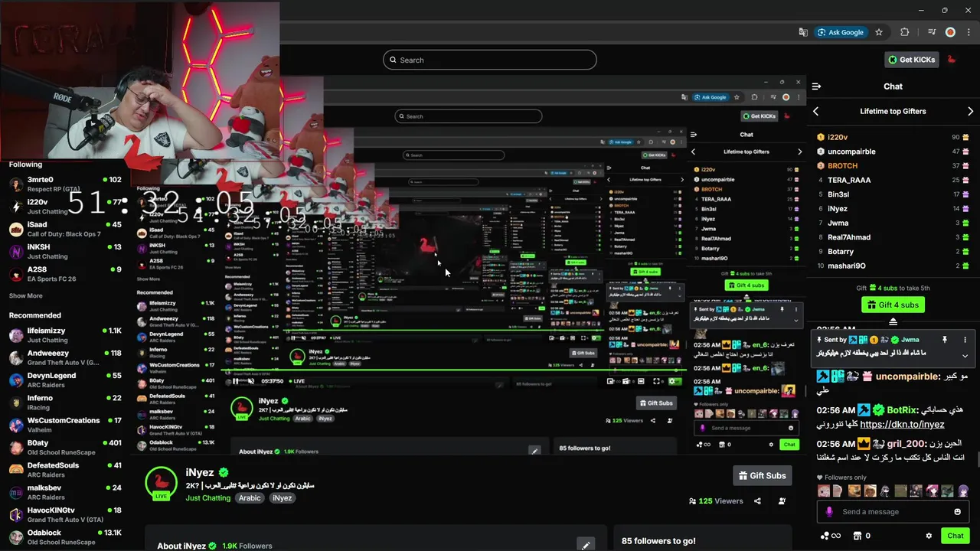Open WsCustomCreations recommended channel
The width and height of the screenshot is (980, 551).
tap(66, 425)
